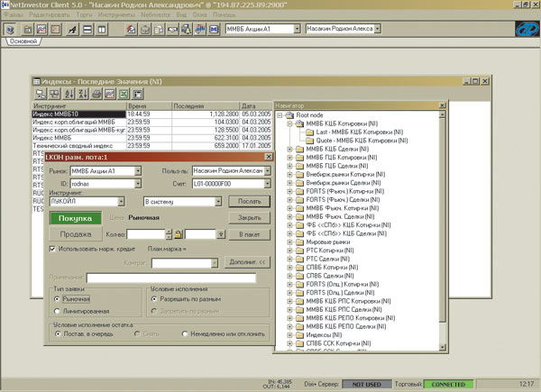The width and height of the screenshot is (541, 392).
Task: Click the briefcase portfolio toolbar icon
Action: tap(145, 30)
